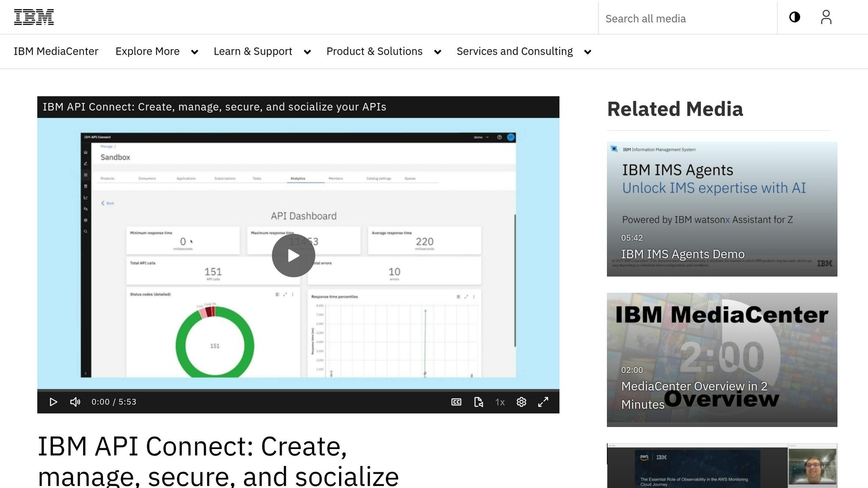The width and height of the screenshot is (868, 488).
Task: Open the video player settings gear
Action: point(521,402)
